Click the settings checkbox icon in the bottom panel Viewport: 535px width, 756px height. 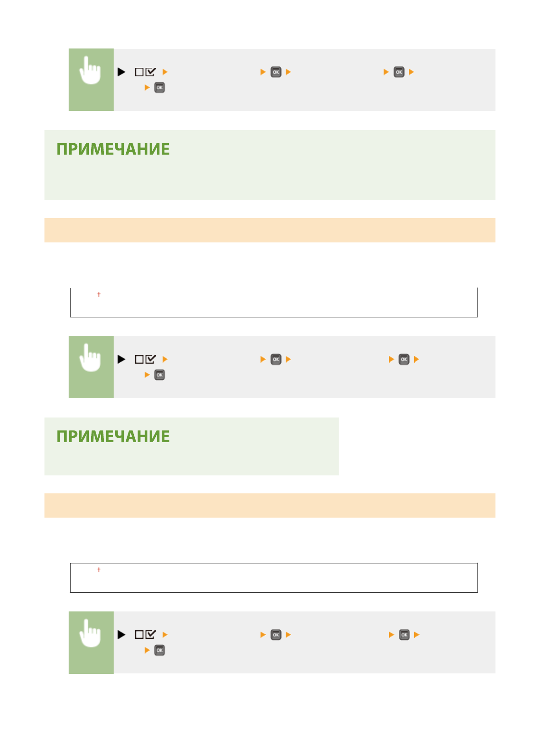click(145, 634)
